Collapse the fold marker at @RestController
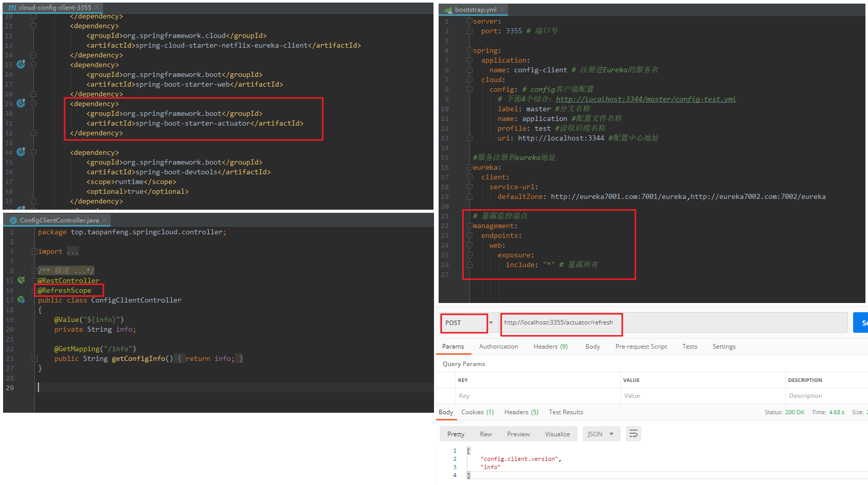The image size is (868, 485). click(34, 280)
